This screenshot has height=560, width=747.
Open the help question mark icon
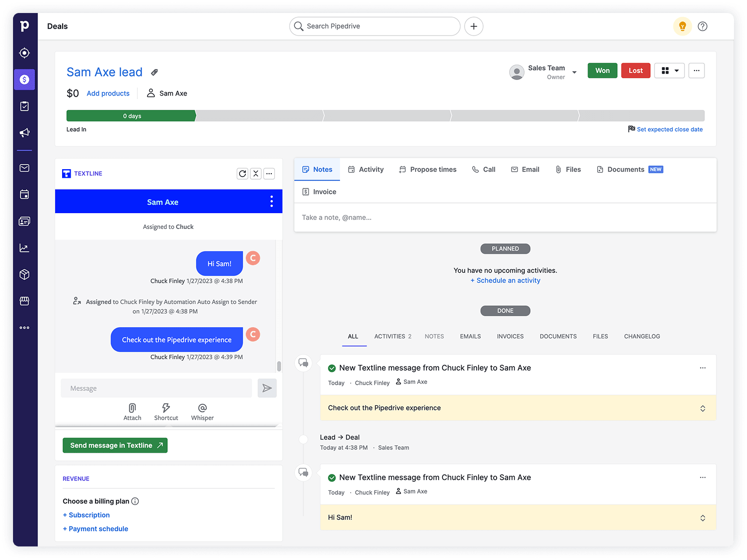pos(702,26)
